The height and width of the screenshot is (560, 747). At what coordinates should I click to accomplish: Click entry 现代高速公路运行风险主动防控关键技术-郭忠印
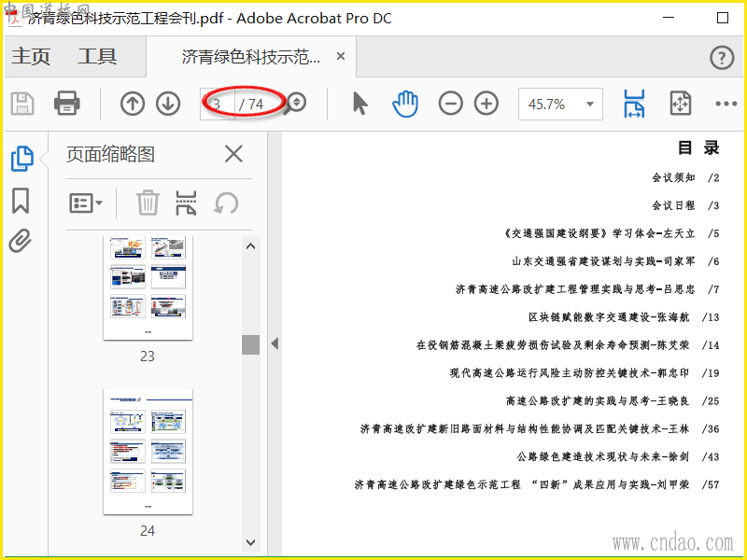point(570,373)
